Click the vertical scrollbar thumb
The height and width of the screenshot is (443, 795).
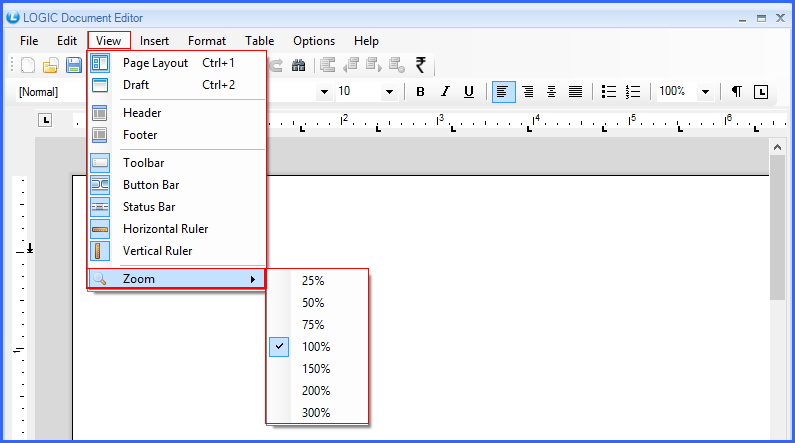pos(777,228)
